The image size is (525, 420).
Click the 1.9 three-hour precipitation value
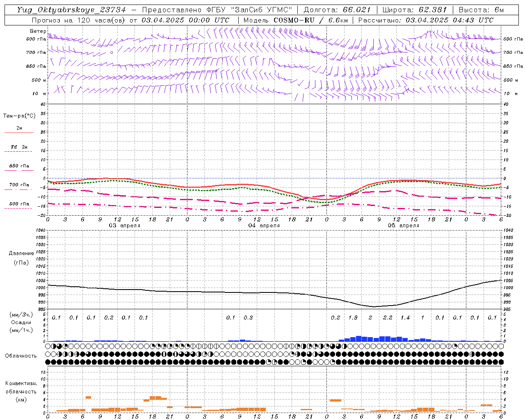[x=353, y=317]
